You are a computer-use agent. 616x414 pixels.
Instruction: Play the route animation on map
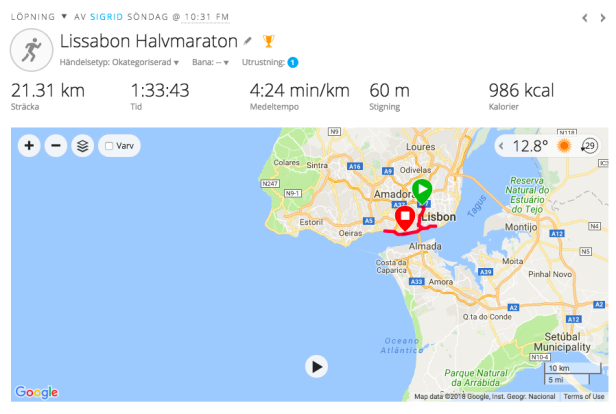click(316, 366)
